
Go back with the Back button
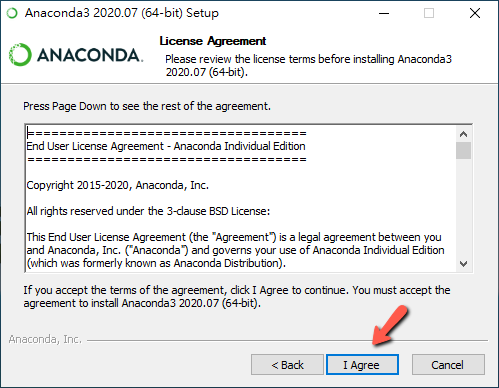[287, 365]
